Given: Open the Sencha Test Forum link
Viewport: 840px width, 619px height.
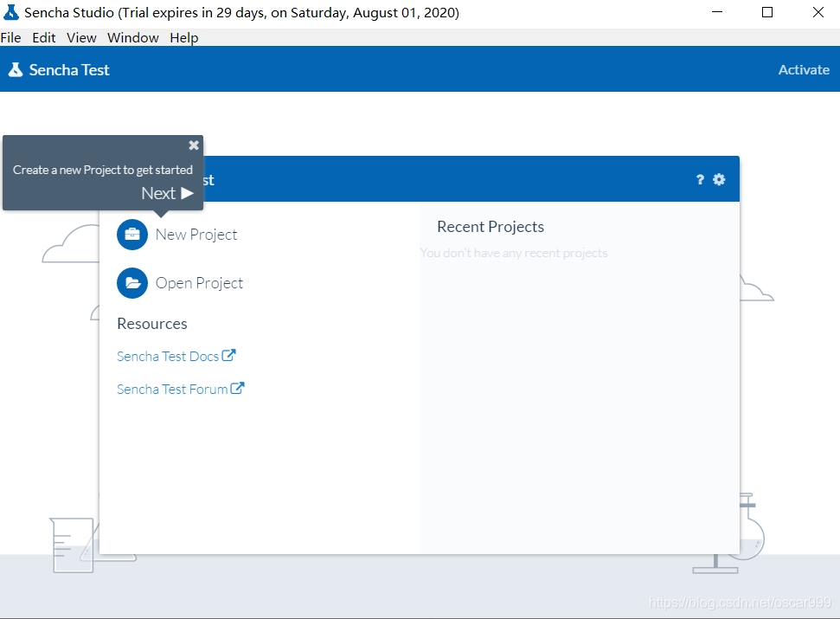Looking at the screenshot, I should point(172,389).
